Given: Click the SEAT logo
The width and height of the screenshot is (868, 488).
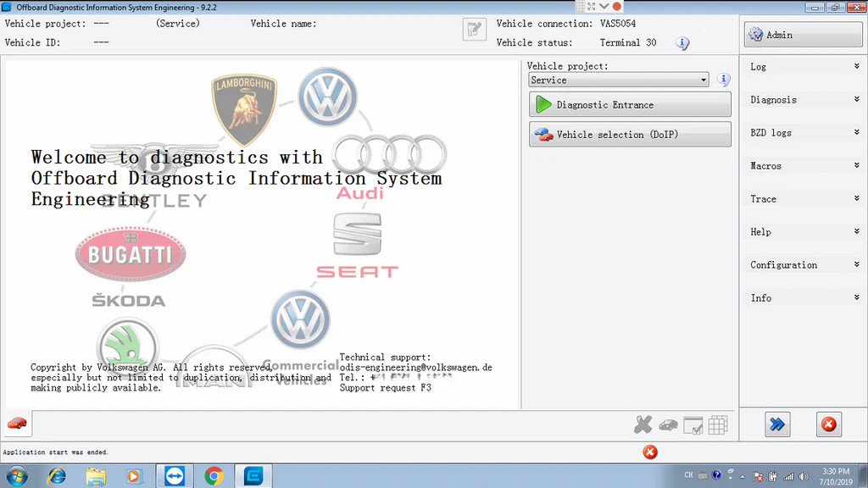Looking at the screenshot, I should pyautogui.click(x=357, y=246).
